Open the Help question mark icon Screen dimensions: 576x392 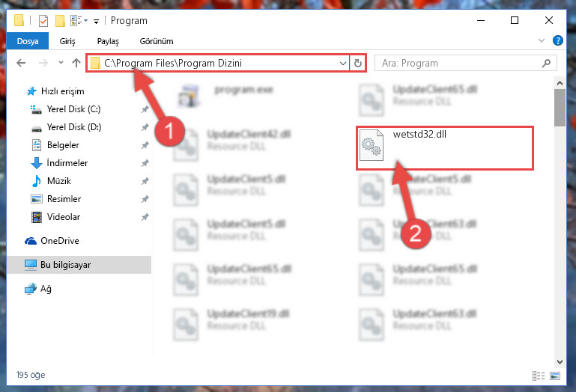[x=557, y=40]
